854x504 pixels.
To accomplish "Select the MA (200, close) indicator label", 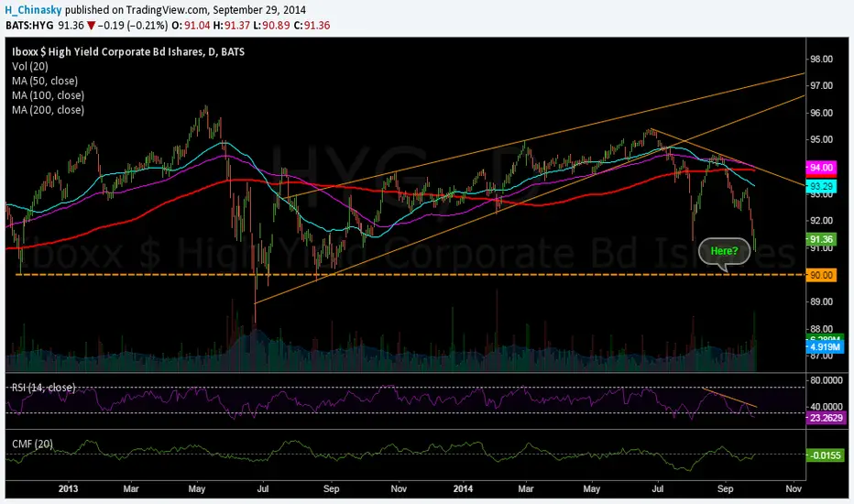I will pyautogui.click(x=48, y=110).
